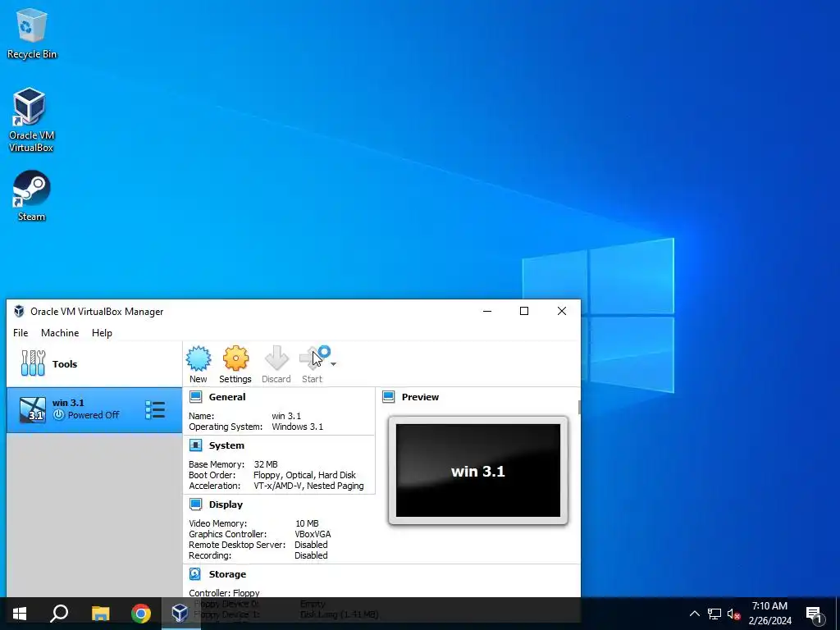Open taskbar Search
This screenshot has width=840, height=630.
(x=59, y=614)
